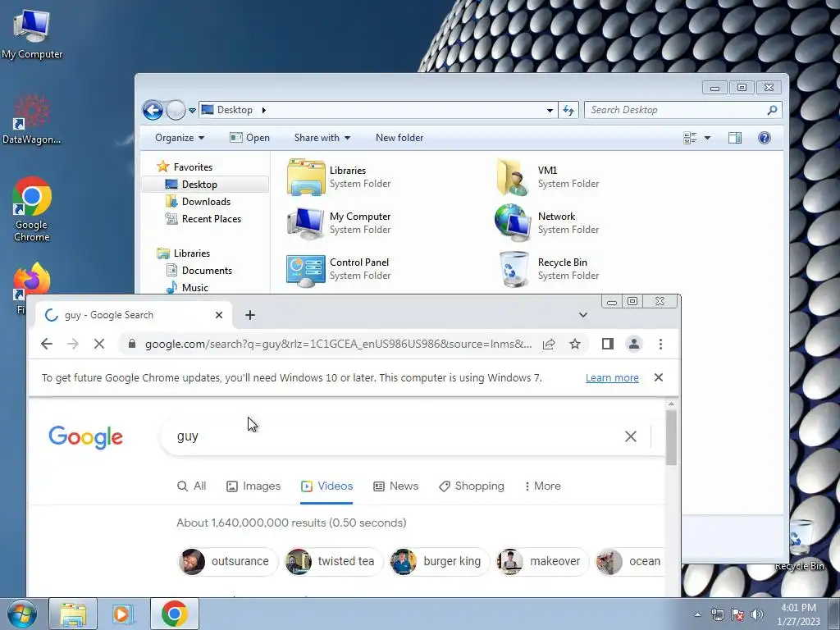Expand the Explorer address bar dropdown
This screenshot has width=840, height=630.
550,111
